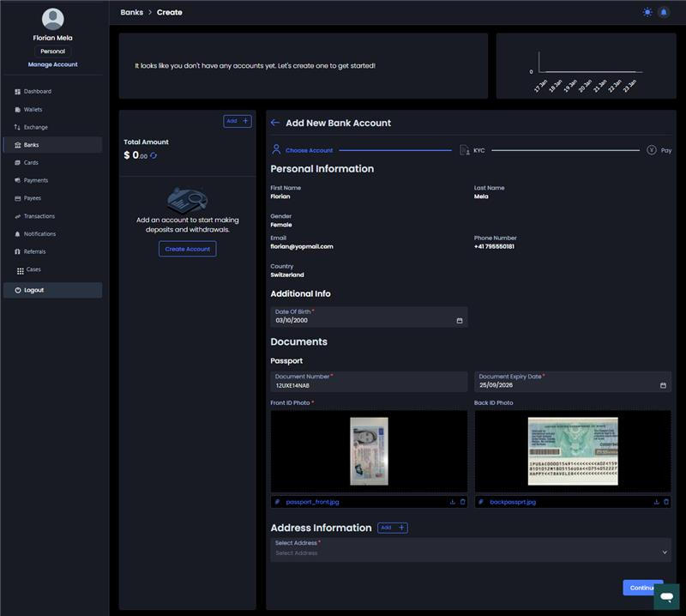Select the KYC step in progress bar

tap(472, 150)
